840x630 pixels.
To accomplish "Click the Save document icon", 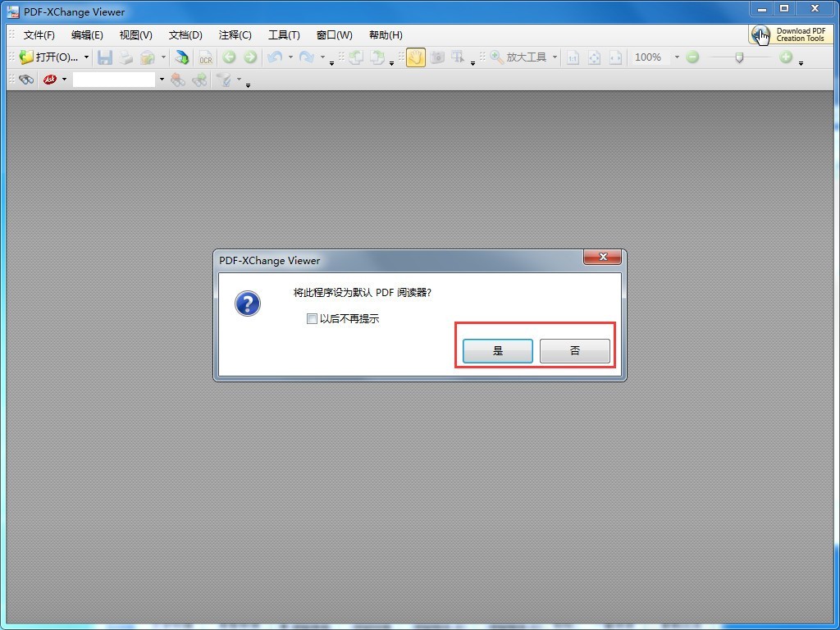I will click(x=104, y=57).
